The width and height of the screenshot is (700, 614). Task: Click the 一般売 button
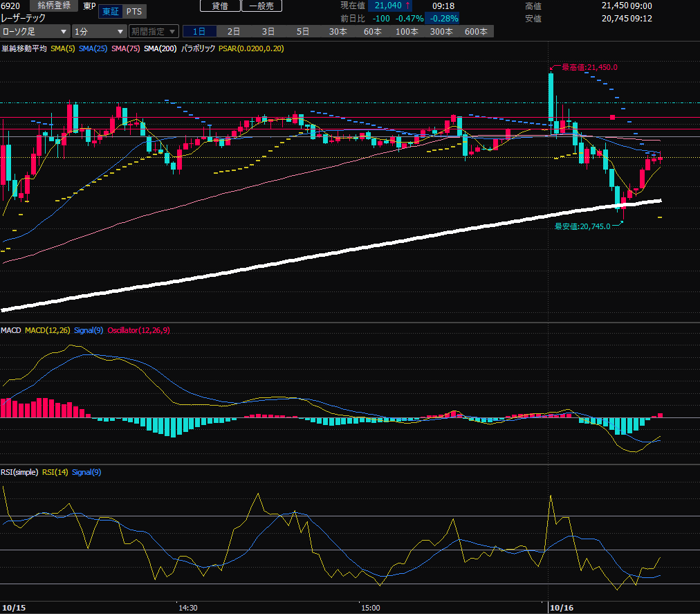(261, 6)
